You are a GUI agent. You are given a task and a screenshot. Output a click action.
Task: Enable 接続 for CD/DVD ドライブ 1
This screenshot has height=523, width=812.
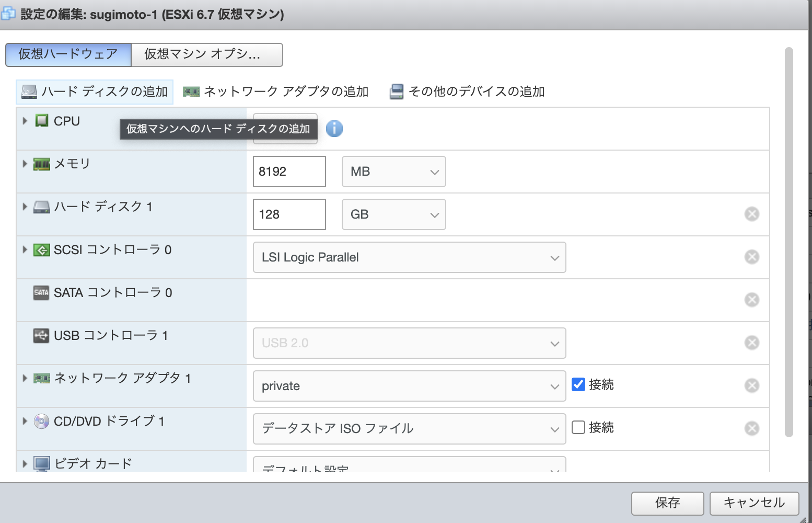point(577,428)
